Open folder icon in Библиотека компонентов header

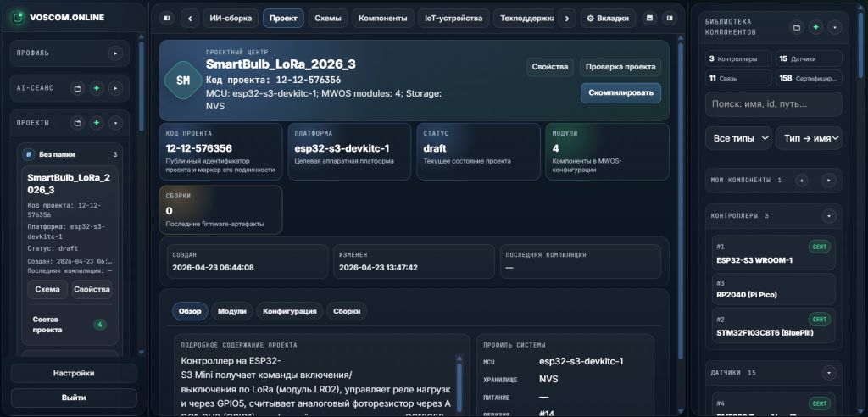[797, 26]
